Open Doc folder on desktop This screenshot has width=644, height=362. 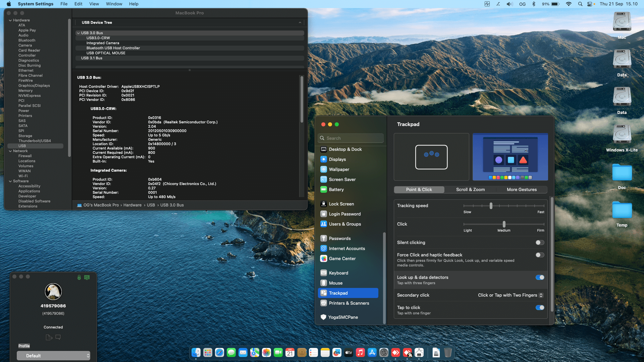tap(622, 176)
